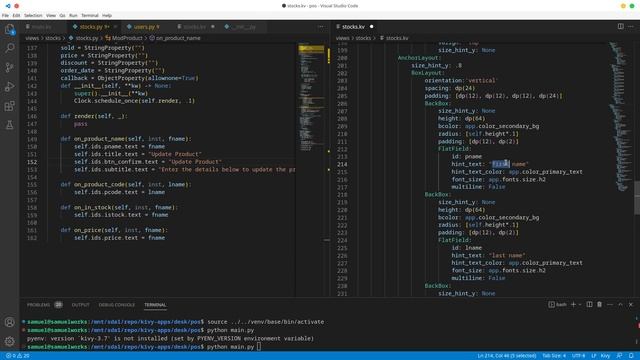Viewport: 640px width, 360px height.
Task: Open the Terminal menu
Action: tap(90, 16)
